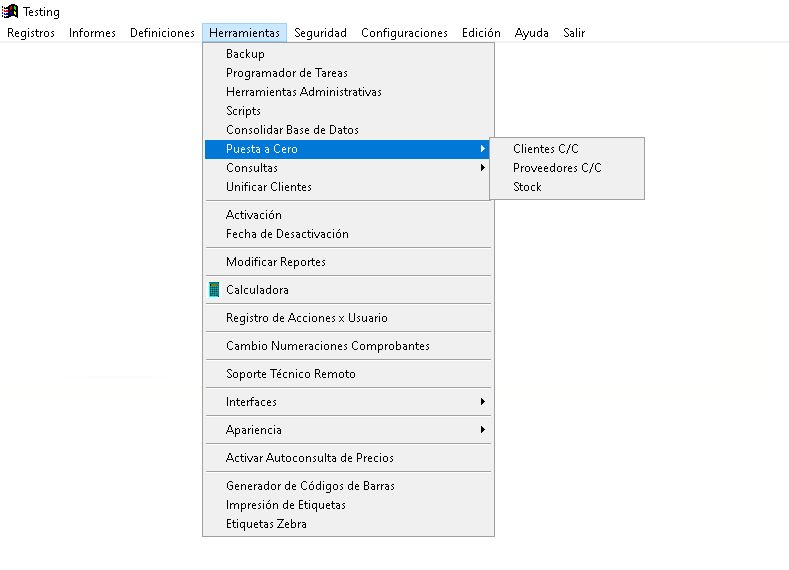Expand the Apariencia submenu
The width and height of the screenshot is (789, 570).
coord(254,430)
